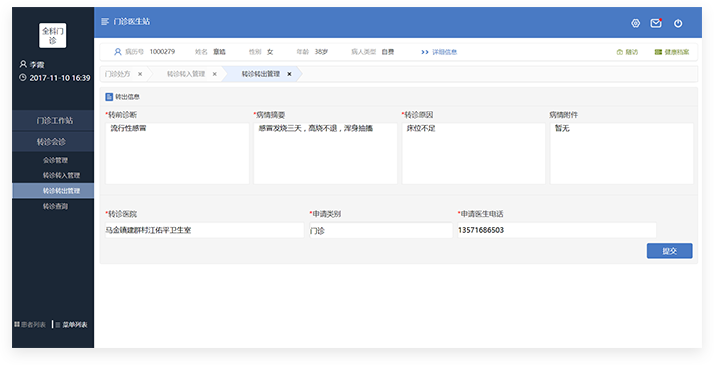This screenshot has height=365, width=714.
Task: Open 健康档案 health record icon
Action: click(x=658, y=52)
